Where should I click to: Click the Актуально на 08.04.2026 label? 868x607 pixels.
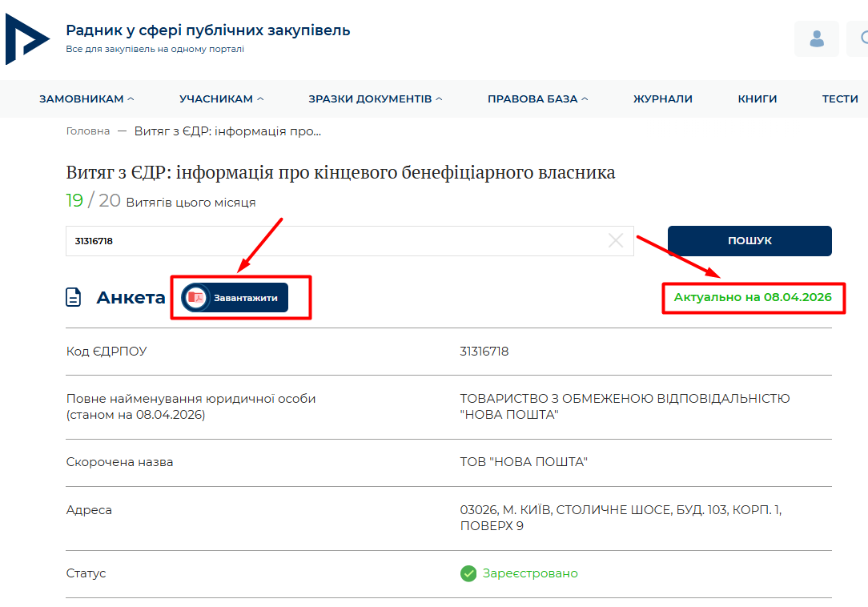click(752, 297)
